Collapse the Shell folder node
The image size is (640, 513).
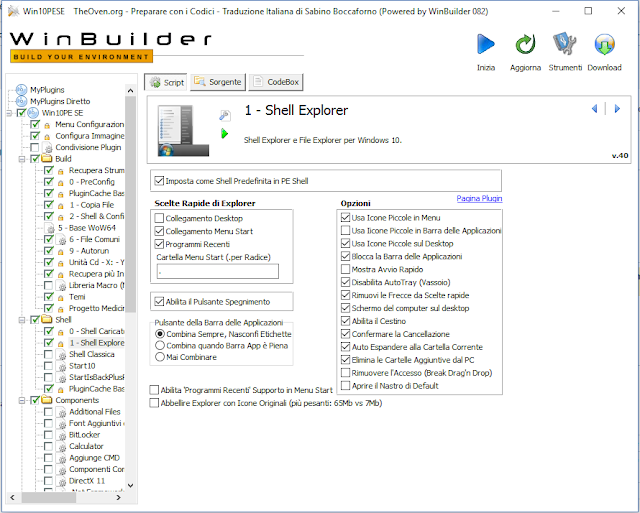pos(22,320)
